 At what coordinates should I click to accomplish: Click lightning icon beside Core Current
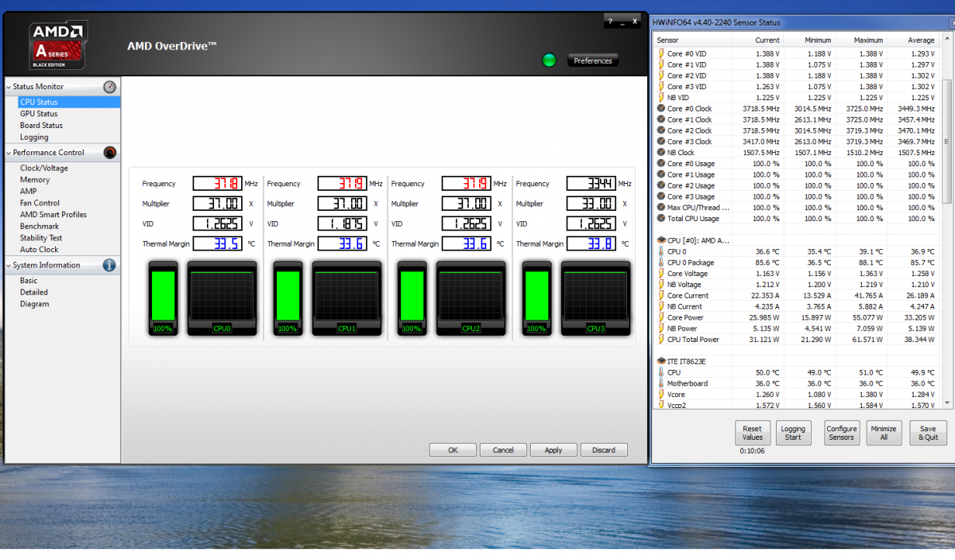(661, 296)
